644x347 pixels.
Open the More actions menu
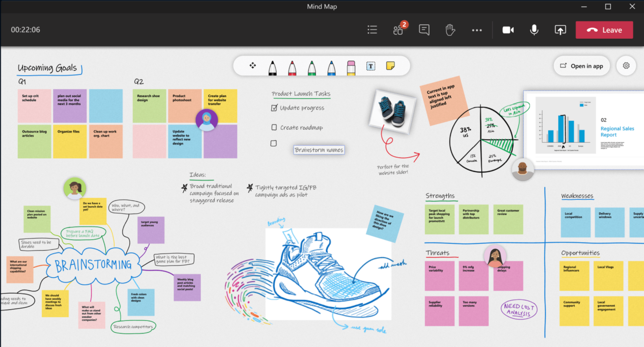point(477,30)
